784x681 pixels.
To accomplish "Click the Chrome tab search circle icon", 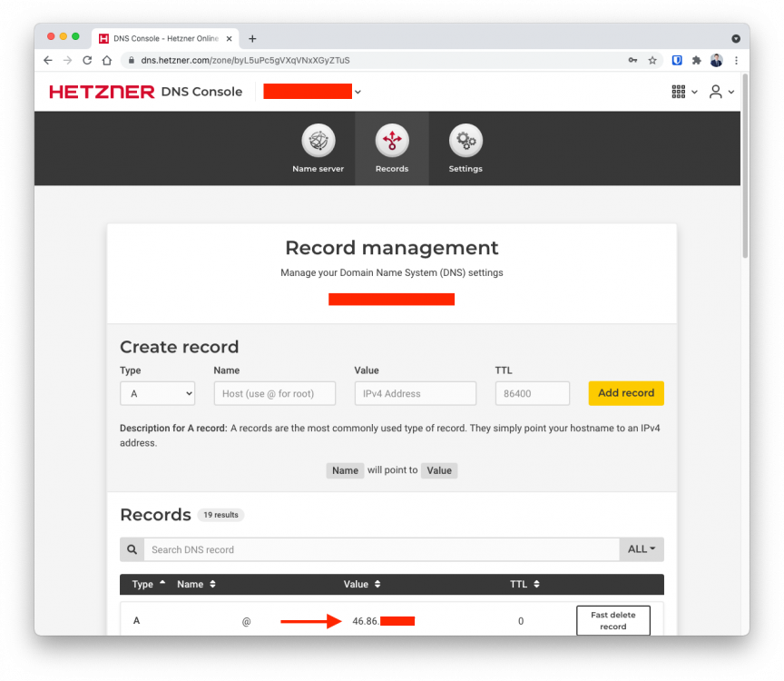I will (736, 38).
